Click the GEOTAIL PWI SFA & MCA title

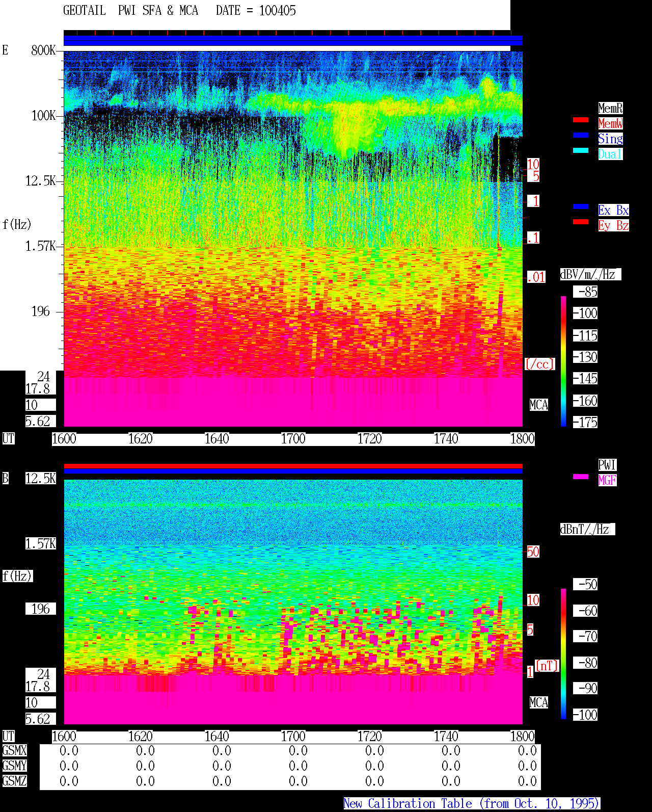(x=130, y=11)
